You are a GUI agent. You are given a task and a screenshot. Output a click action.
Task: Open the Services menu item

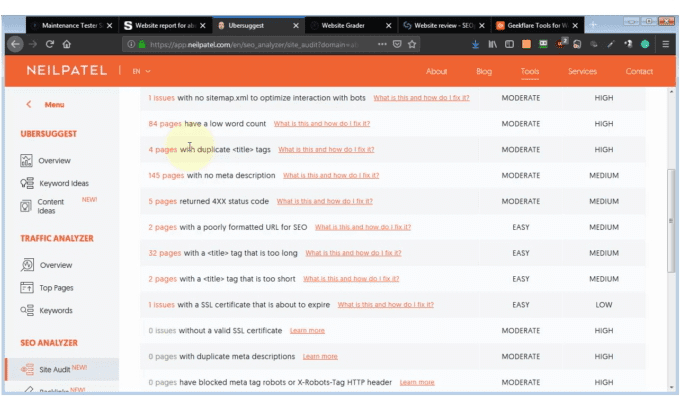(582, 71)
